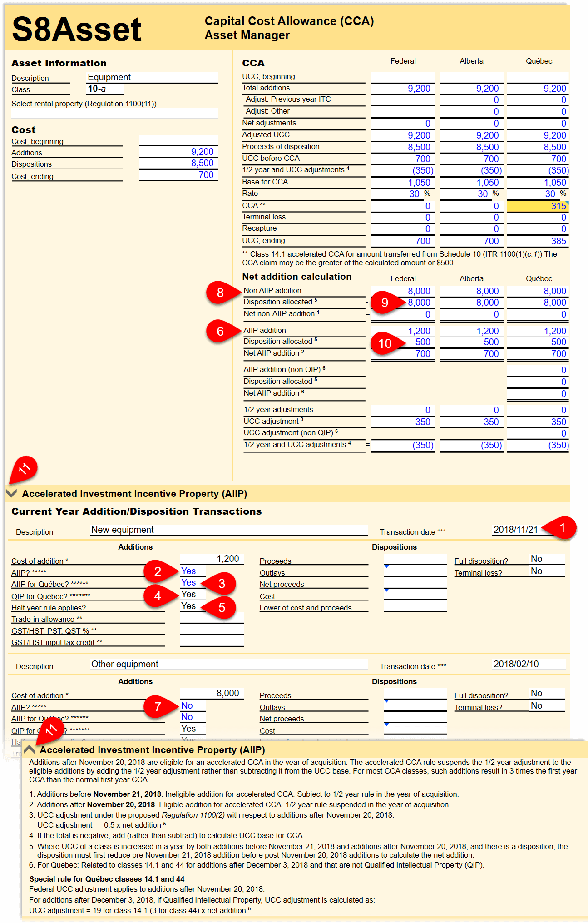Toggle AIIP for Québec No for Other equipment
The height and width of the screenshot is (923, 588).
coord(193,717)
